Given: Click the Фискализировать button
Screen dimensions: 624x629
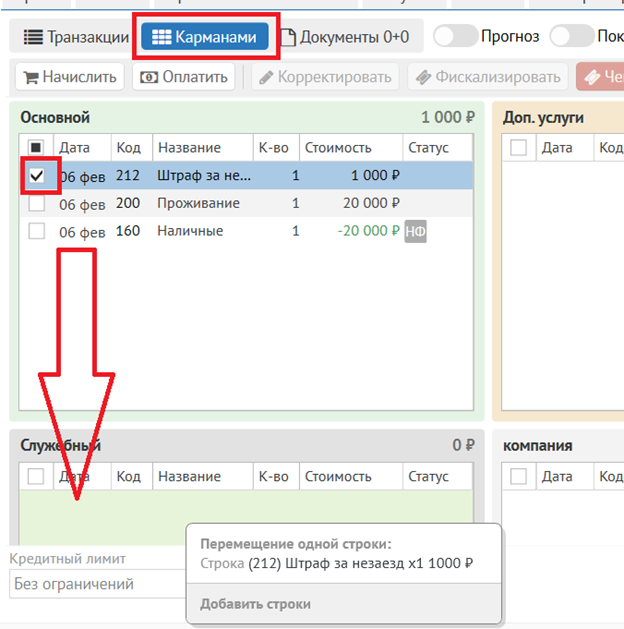Looking at the screenshot, I should click(x=487, y=76).
